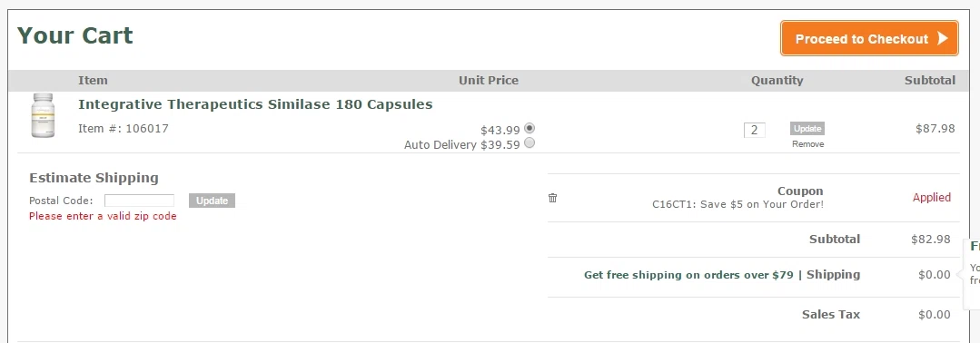This screenshot has width=980, height=343.
Task: Click the red Applied coupon status
Action: 931,198
